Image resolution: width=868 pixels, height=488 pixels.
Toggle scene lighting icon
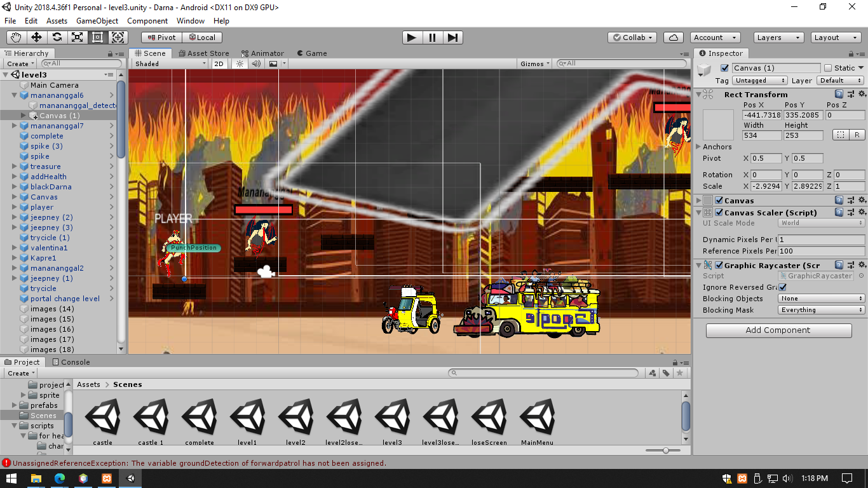click(239, 64)
